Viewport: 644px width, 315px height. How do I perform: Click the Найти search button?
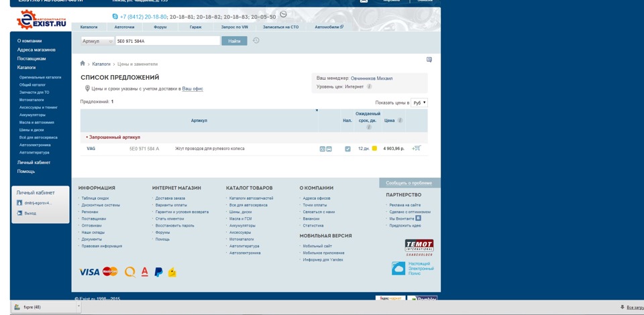coord(234,41)
